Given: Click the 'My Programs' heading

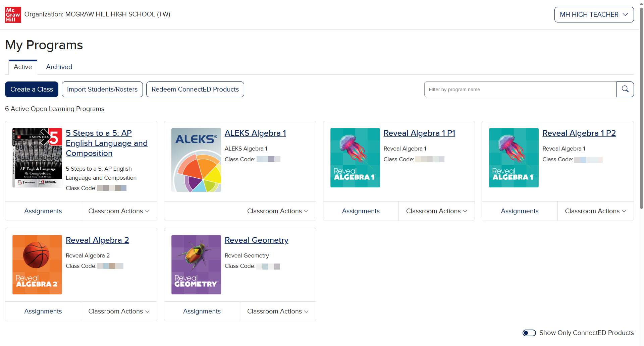Looking at the screenshot, I should (x=44, y=45).
